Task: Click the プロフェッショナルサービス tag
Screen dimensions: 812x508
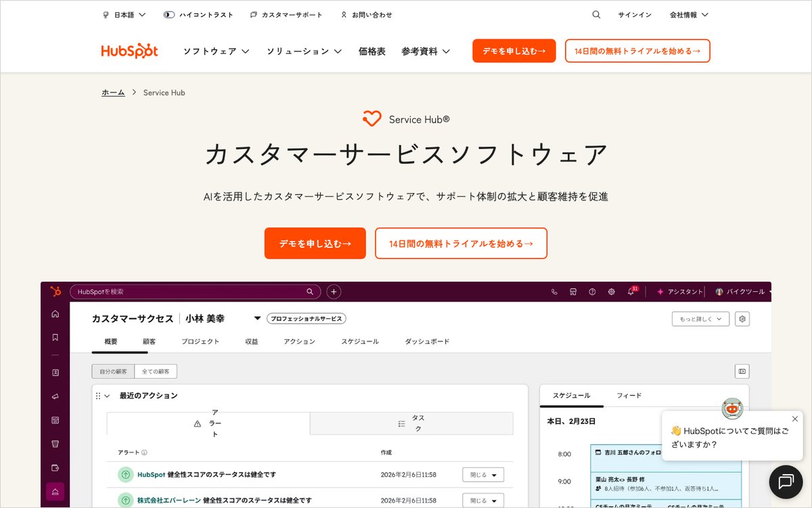Action: pos(306,318)
